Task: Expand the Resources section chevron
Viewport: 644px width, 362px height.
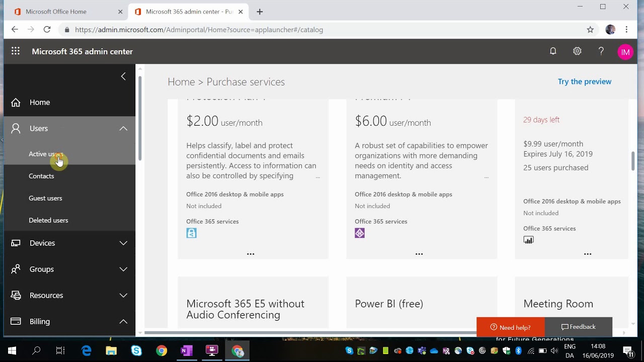Action: 123,296
